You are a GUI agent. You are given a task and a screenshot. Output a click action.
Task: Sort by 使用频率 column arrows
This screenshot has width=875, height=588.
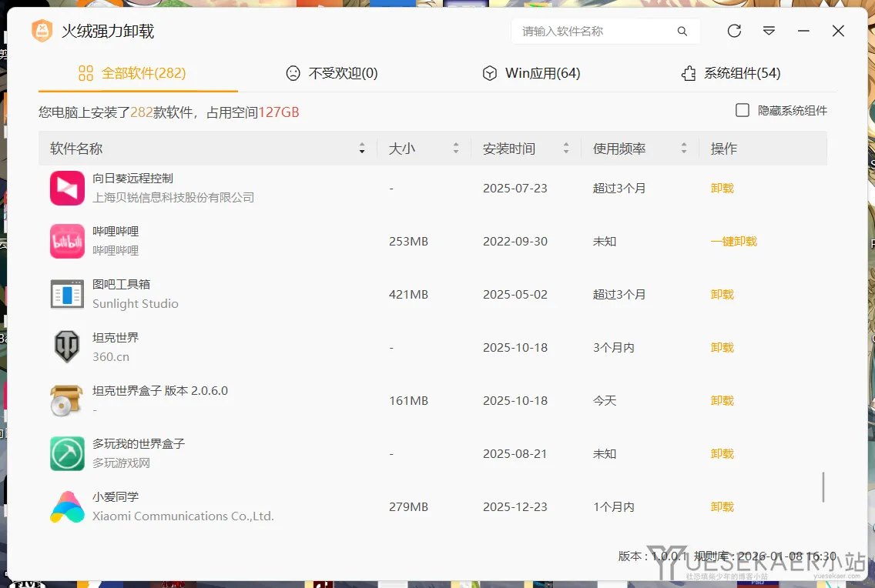click(684, 149)
